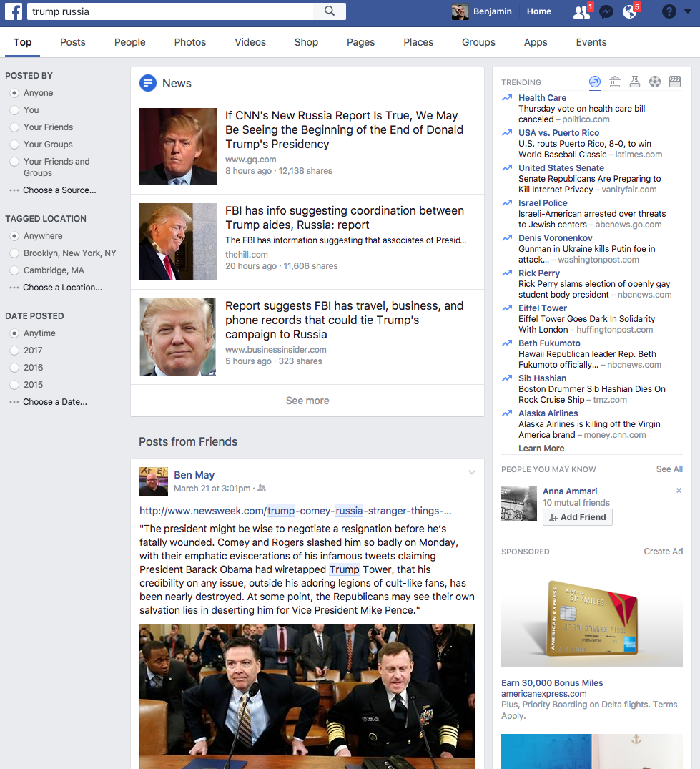
Task: Click Create Ad link
Action: pos(664,552)
